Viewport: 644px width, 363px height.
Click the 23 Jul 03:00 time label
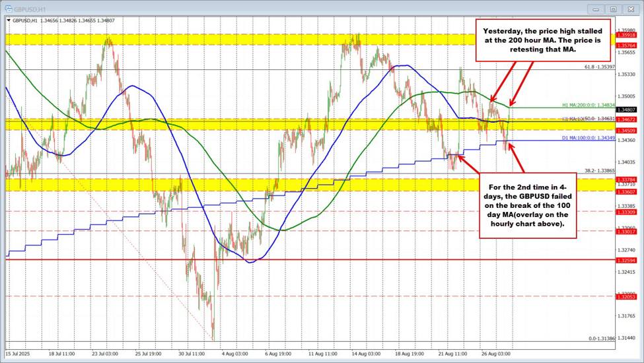click(105, 353)
